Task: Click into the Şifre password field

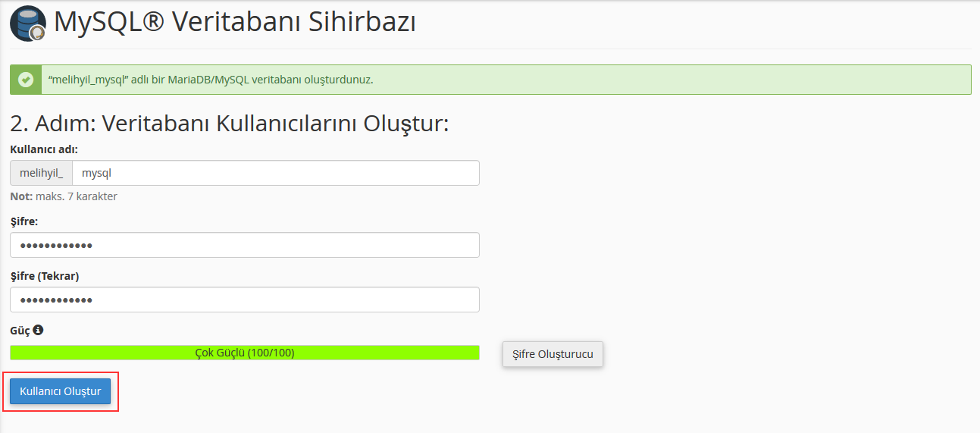Action: point(245,245)
